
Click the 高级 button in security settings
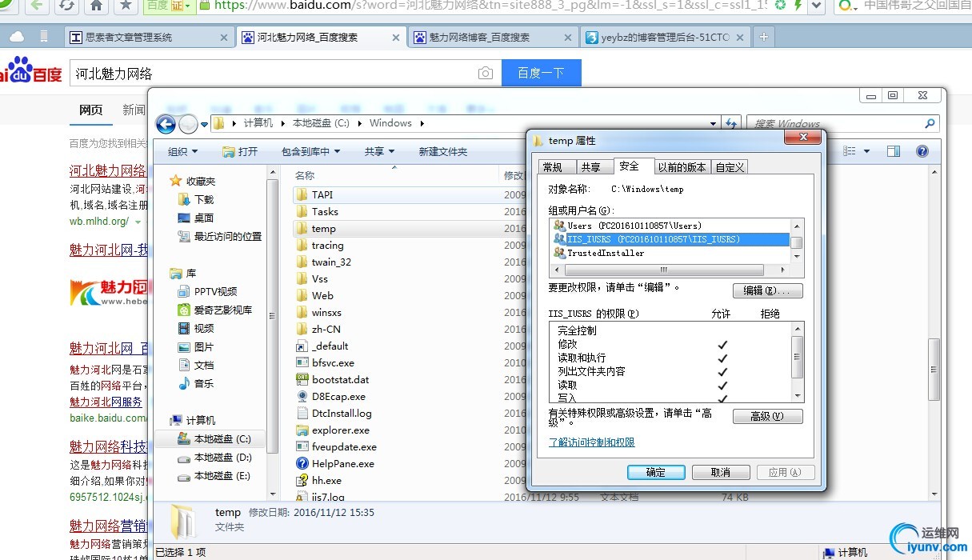pos(767,416)
